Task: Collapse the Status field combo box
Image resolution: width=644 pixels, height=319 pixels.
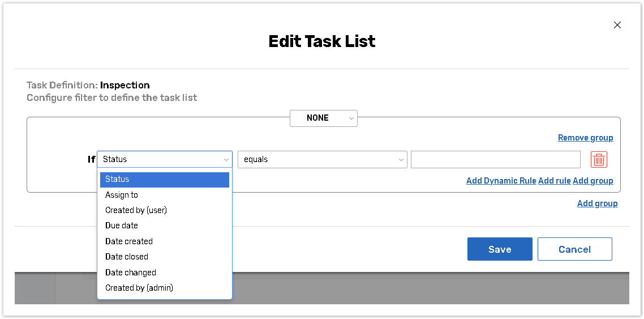Action: 164,160
